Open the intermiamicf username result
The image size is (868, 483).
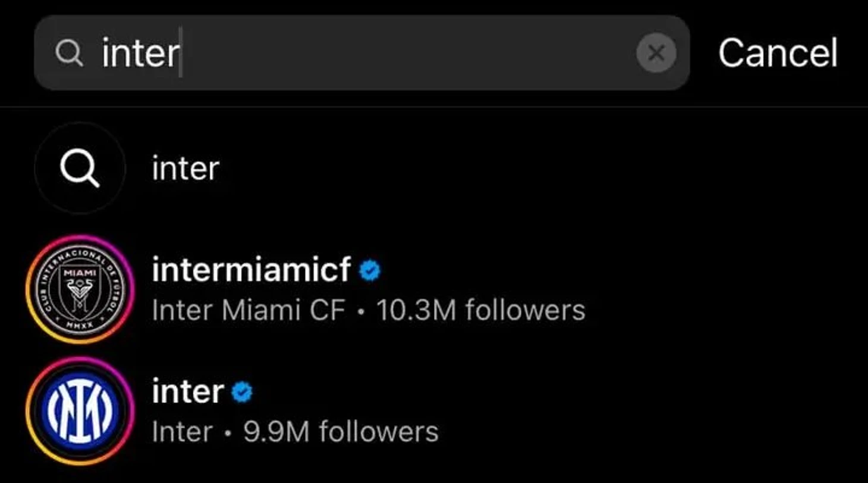click(251, 270)
